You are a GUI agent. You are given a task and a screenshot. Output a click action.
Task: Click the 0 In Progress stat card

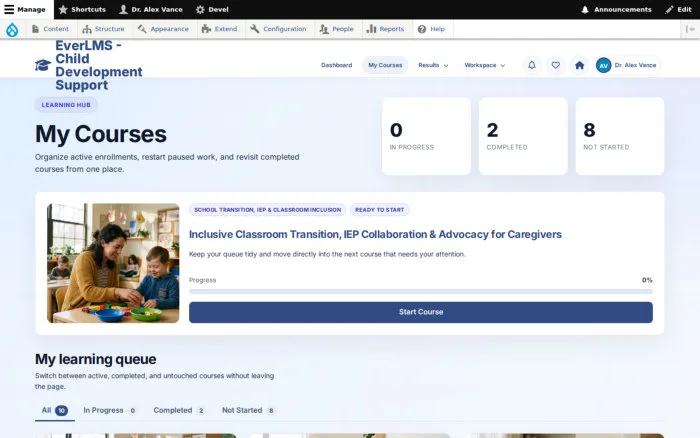(426, 136)
